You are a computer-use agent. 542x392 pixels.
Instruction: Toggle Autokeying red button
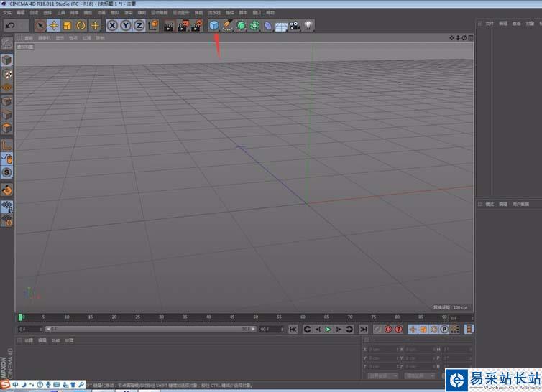click(388, 330)
